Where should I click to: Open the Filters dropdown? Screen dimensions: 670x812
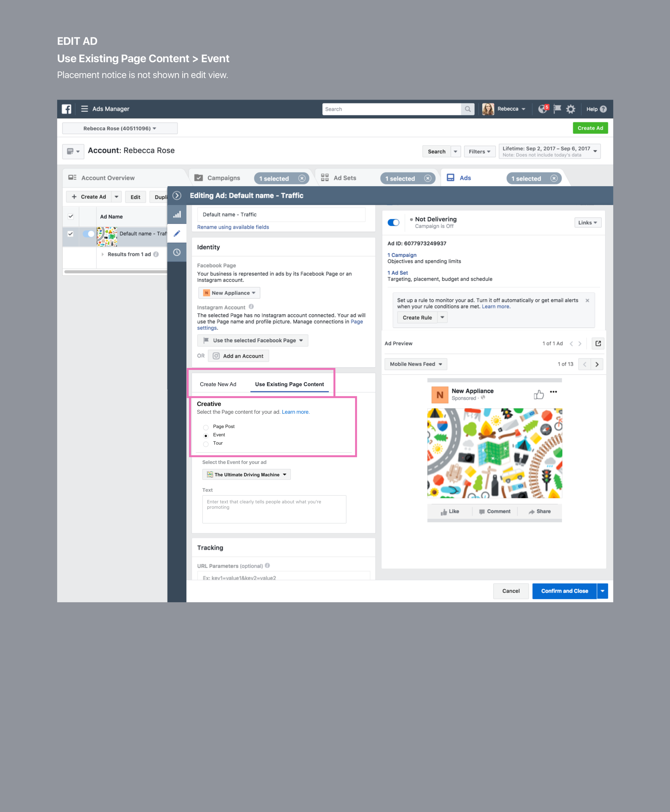click(x=479, y=151)
